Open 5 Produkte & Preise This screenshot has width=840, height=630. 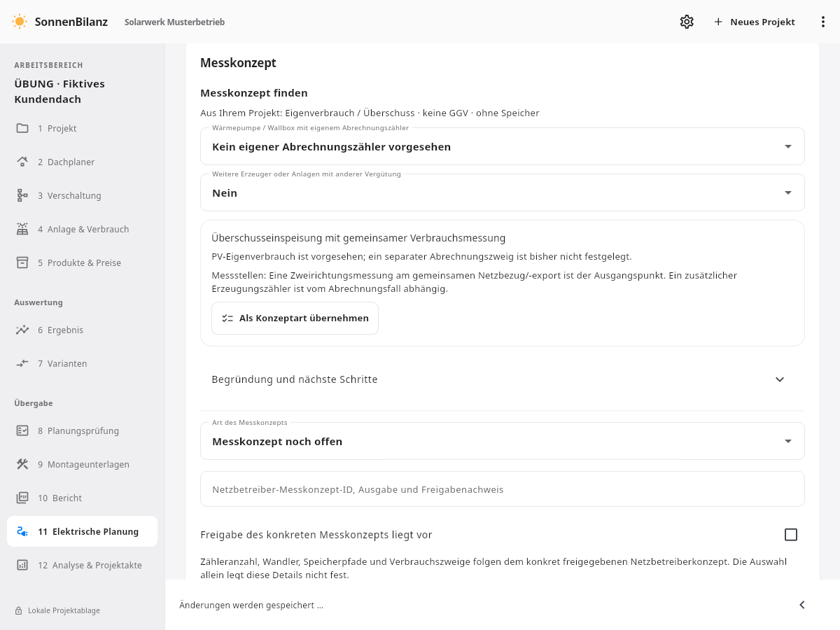click(83, 262)
